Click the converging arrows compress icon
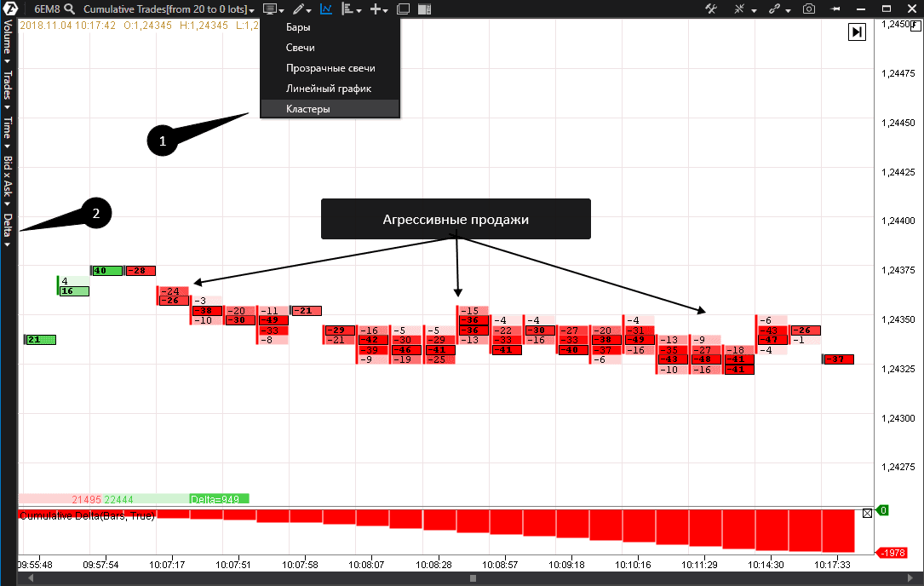This screenshot has height=586, width=924. 739,9
